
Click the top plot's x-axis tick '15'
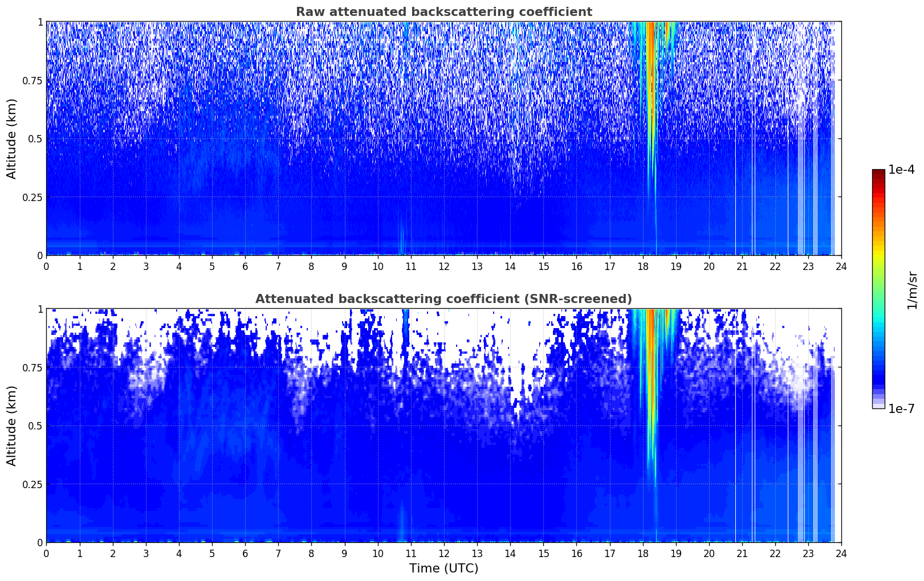coord(543,266)
